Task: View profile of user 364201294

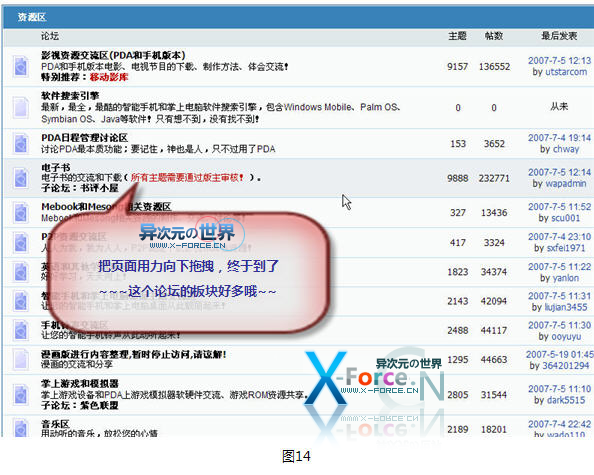Action: pyautogui.click(x=566, y=366)
